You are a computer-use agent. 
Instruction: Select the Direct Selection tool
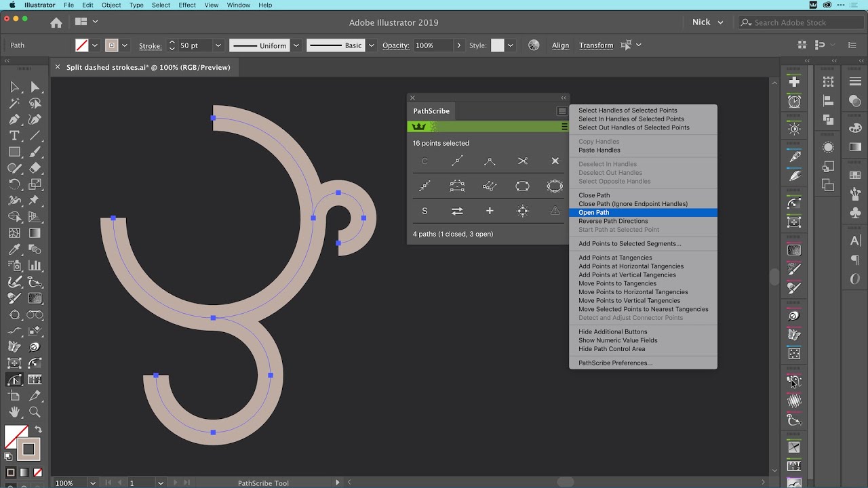point(35,87)
